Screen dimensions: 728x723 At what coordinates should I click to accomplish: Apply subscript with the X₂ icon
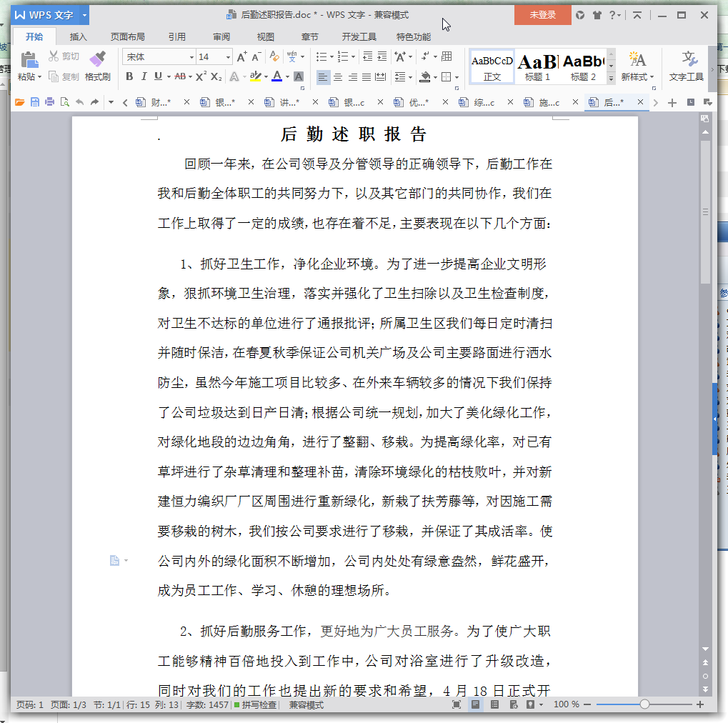click(216, 76)
